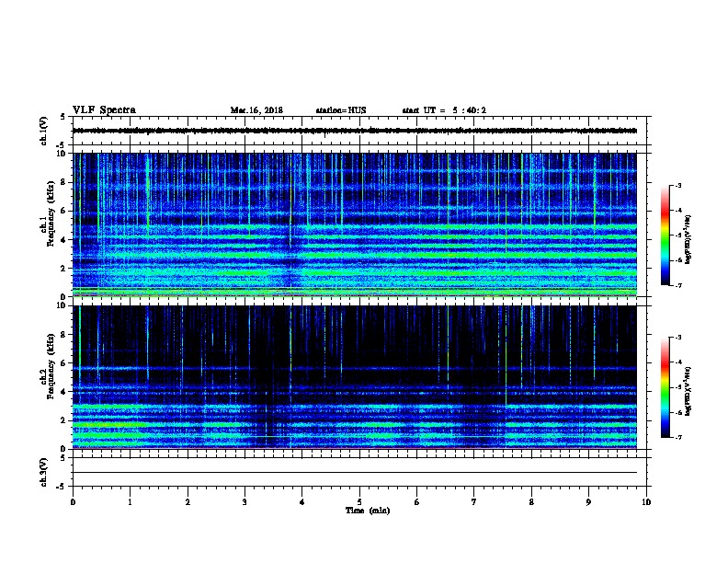Click the ch.2 spectrogram panel

tap(355, 377)
